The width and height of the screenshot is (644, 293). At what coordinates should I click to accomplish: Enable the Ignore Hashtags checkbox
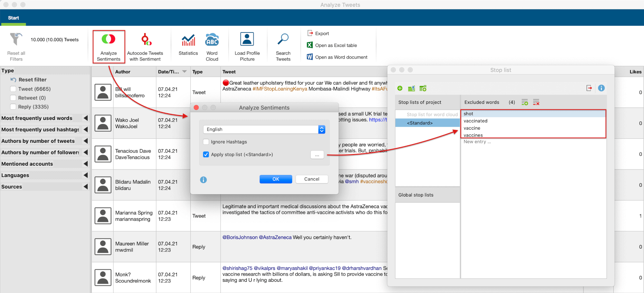click(206, 142)
